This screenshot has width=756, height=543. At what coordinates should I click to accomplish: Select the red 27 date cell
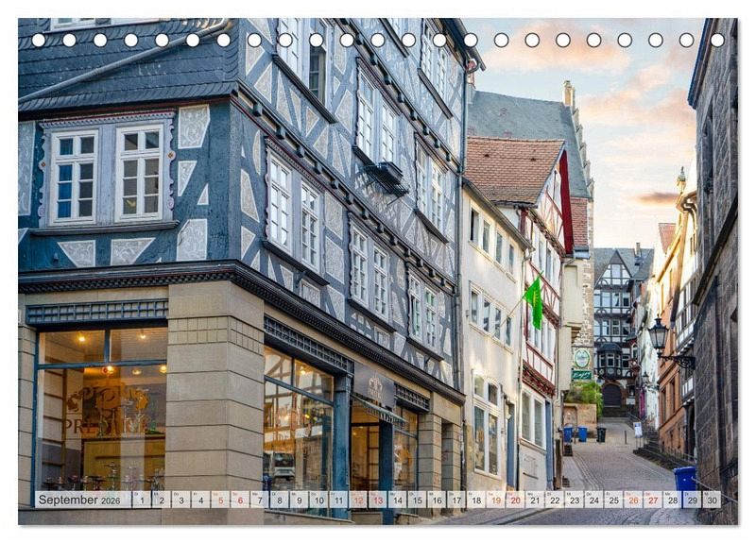652,500
